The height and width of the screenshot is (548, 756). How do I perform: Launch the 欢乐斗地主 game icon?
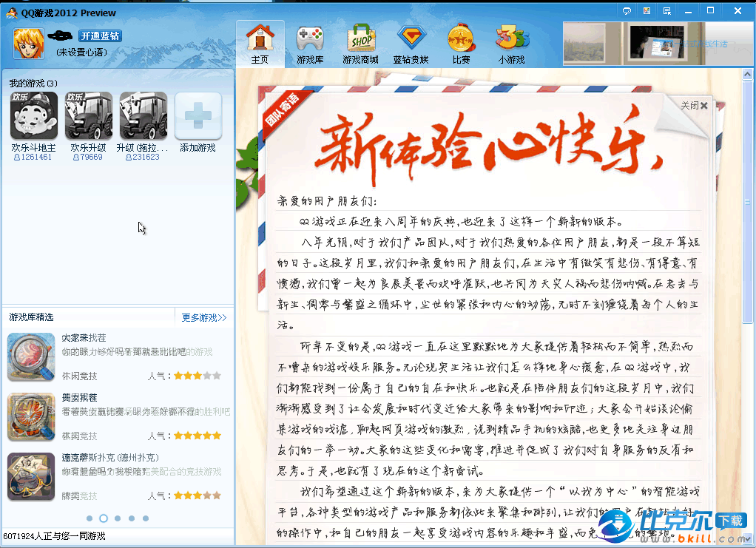coord(34,115)
